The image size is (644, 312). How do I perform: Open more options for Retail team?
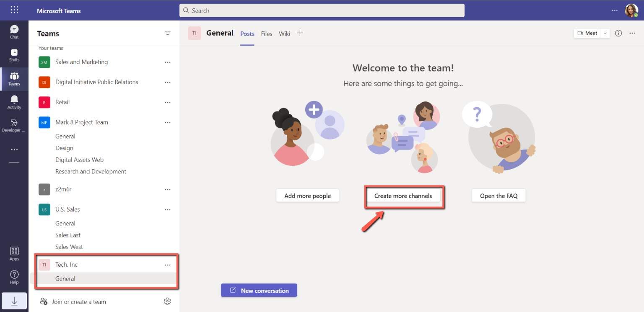pyautogui.click(x=168, y=102)
